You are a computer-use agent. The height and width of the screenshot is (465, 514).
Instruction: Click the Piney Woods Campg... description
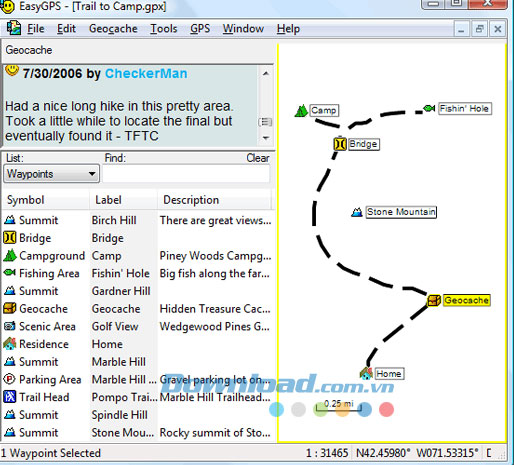(215, 255)
